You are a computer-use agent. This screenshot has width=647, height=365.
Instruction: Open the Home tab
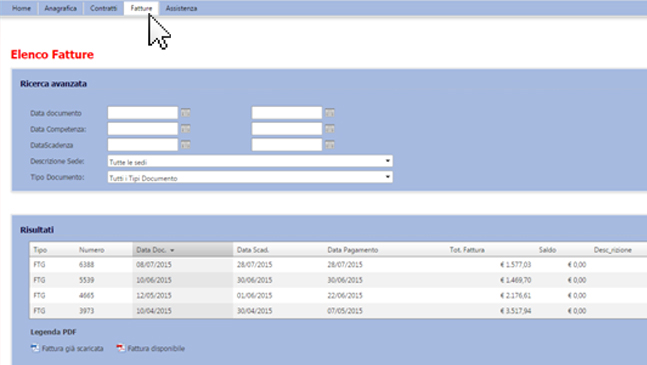tap(21, 8)
